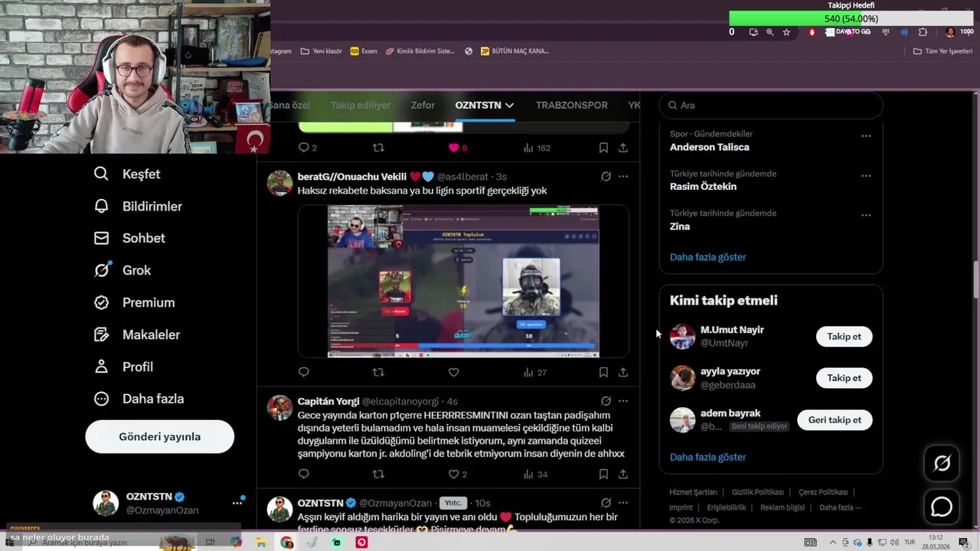Retweet beratG//Onuachu Vekili's tweet

click(378, 372)
